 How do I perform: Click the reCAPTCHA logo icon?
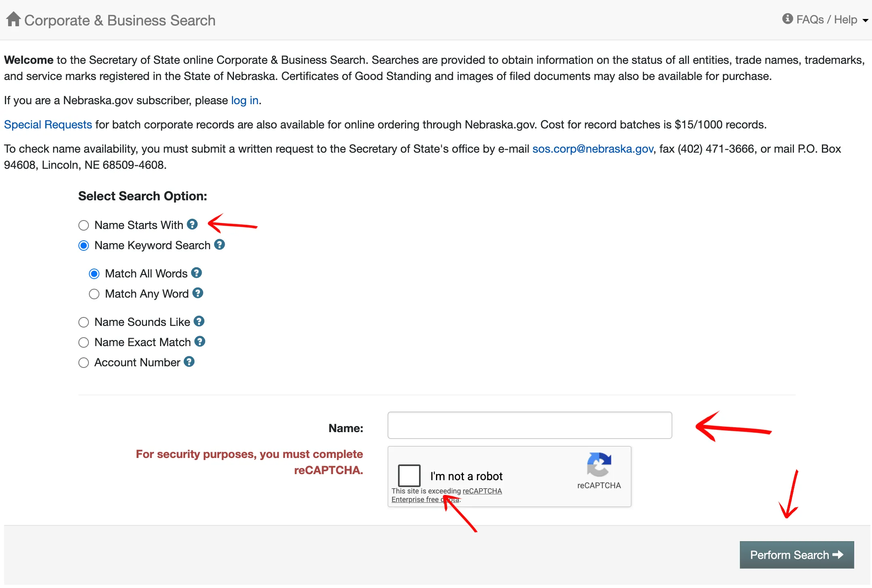pos(599,464)
